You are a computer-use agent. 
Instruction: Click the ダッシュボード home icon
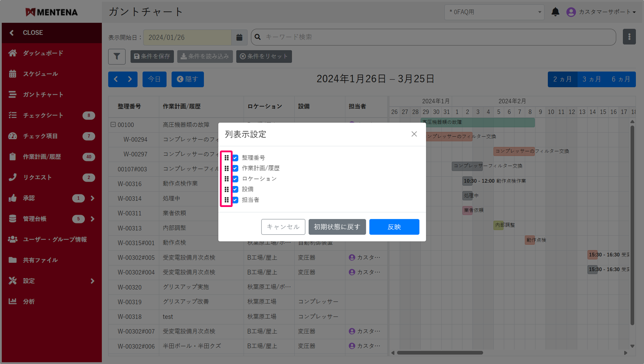pos(12,53)
